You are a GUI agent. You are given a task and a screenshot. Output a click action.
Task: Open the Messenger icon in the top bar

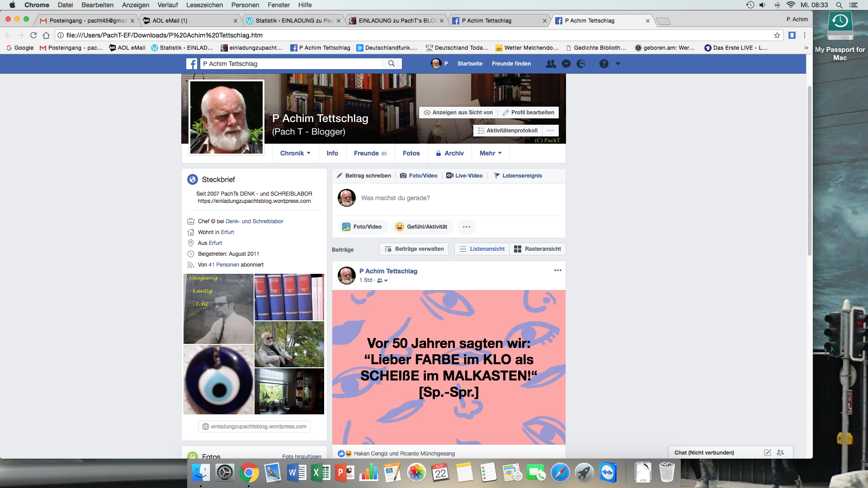(566, 64)
